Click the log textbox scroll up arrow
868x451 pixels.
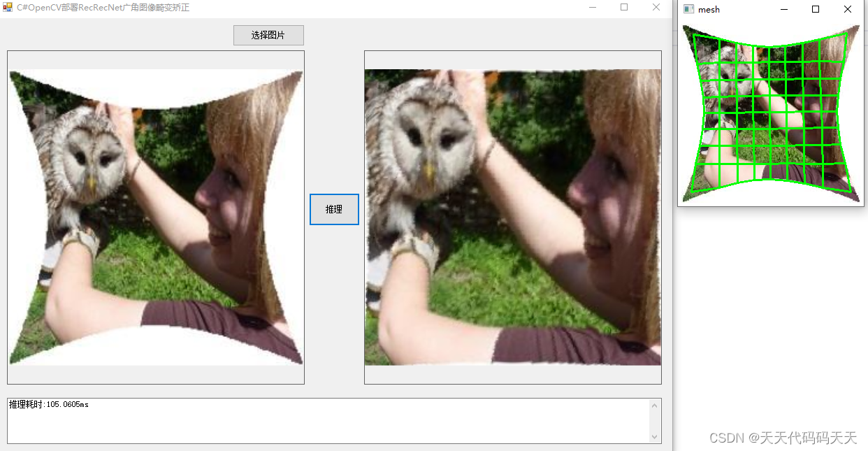click(655, 405)
